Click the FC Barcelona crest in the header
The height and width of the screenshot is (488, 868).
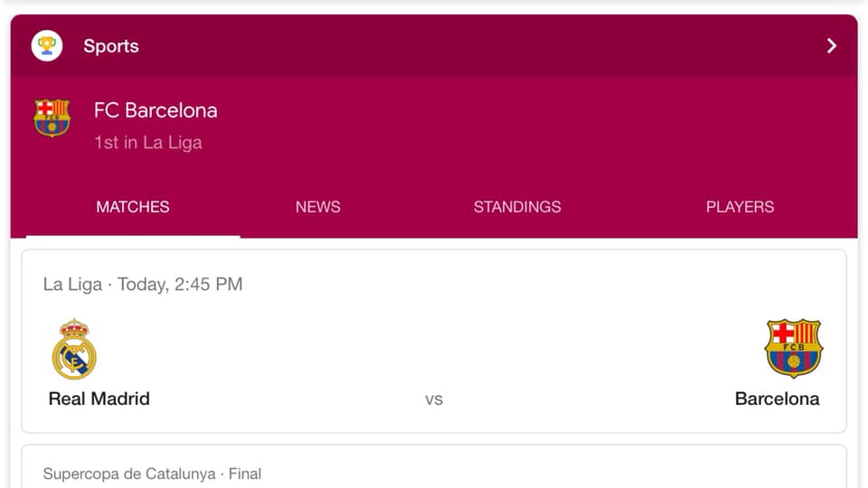[52, 118]
